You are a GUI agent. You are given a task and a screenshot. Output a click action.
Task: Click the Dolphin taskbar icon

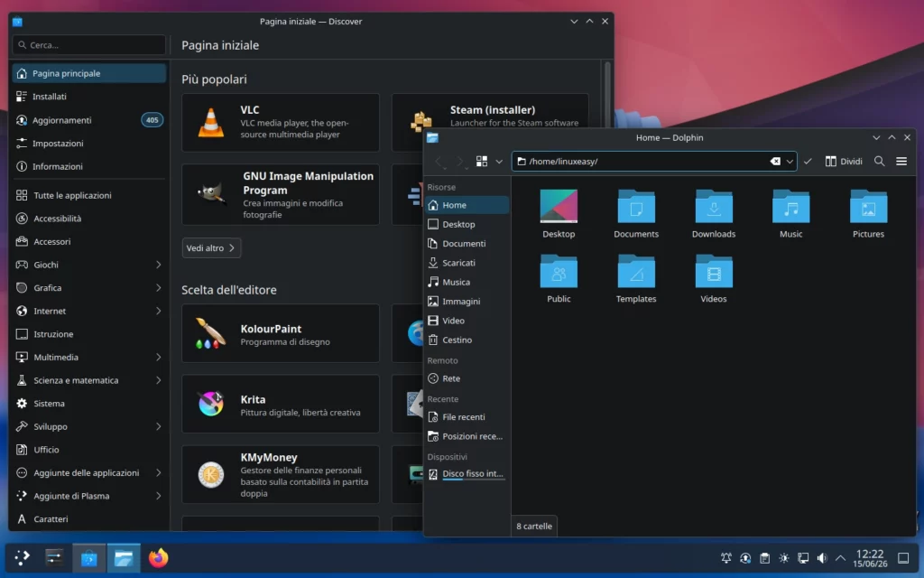(x=123, y=557)
